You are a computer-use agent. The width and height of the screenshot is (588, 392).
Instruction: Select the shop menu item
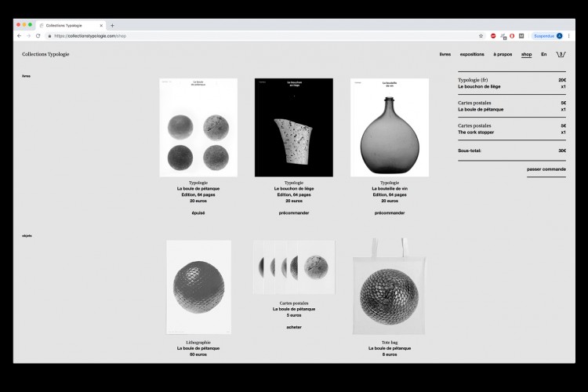527,54
